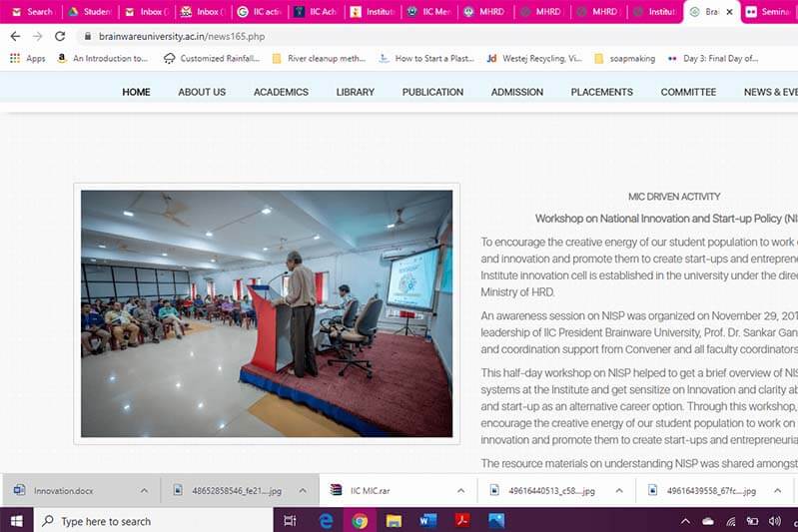Reload the page with refresh icon

(60, 36)
